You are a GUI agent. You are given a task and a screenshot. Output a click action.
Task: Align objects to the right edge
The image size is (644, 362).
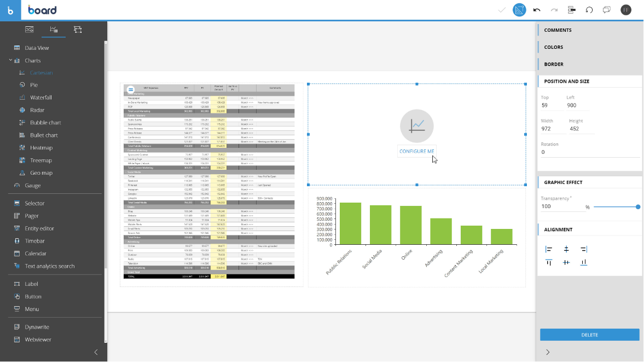(x=584, y=249)
